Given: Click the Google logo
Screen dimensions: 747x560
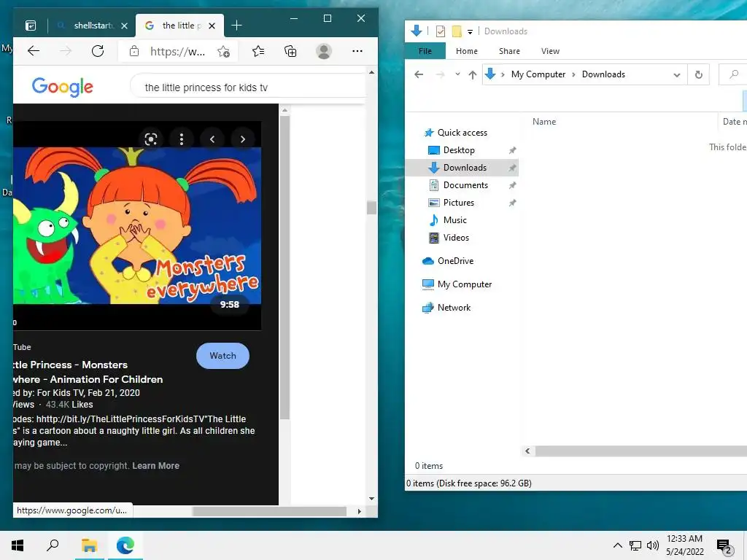Looking at the screenshot, I should click(63, 87).
